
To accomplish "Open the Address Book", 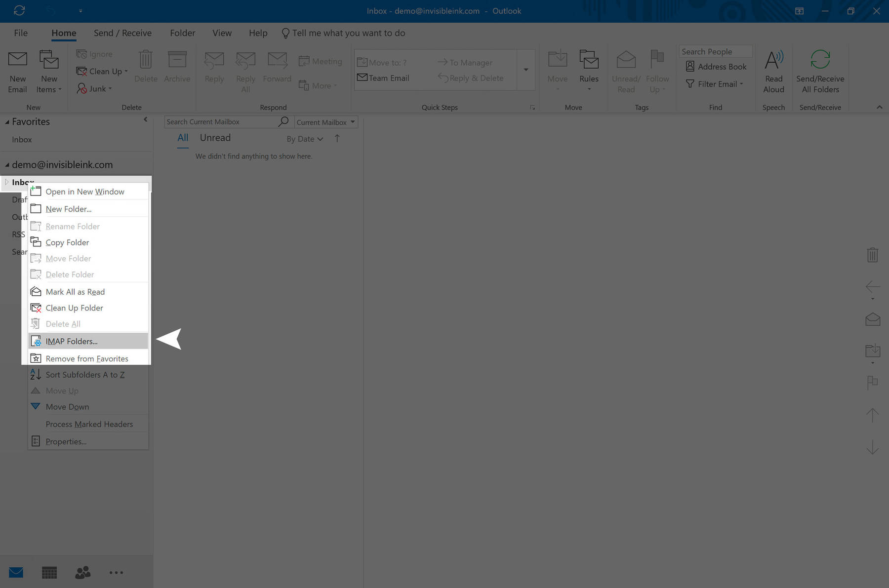I will tap(716, 67).
